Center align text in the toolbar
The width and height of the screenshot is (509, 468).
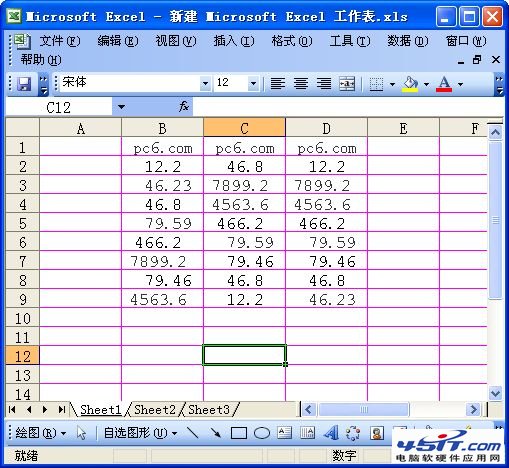point(301,84)
